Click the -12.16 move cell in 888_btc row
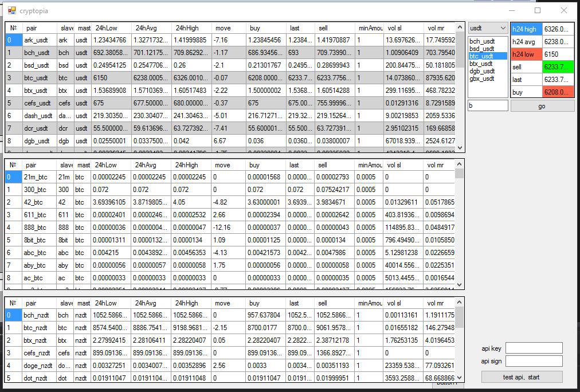Image resolution: width=580 pixels, height=392 pixels. (228, 228)
